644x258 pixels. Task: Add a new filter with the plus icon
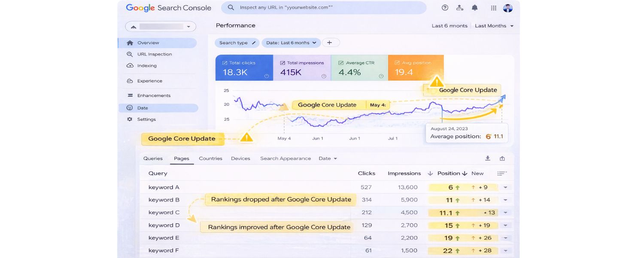point(330,43)
